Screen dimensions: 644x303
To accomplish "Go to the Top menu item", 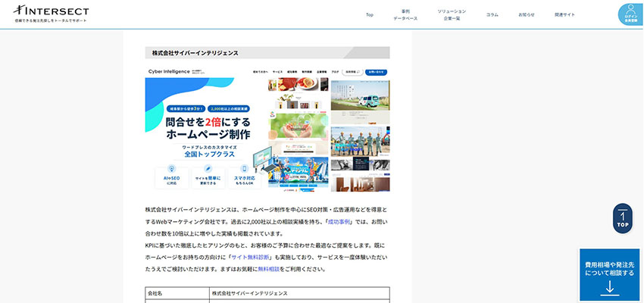I will click(x=370, y=15).
